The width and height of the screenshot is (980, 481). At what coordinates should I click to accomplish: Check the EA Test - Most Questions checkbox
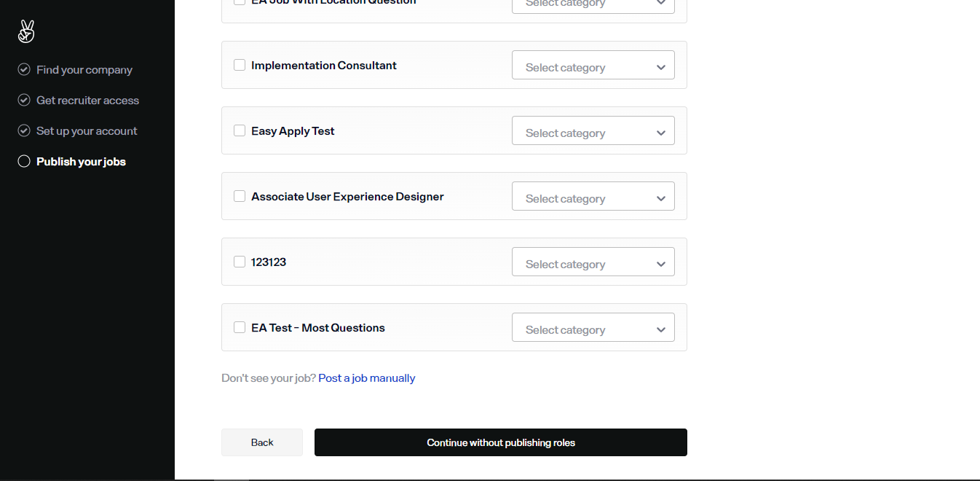pos(240,327)
